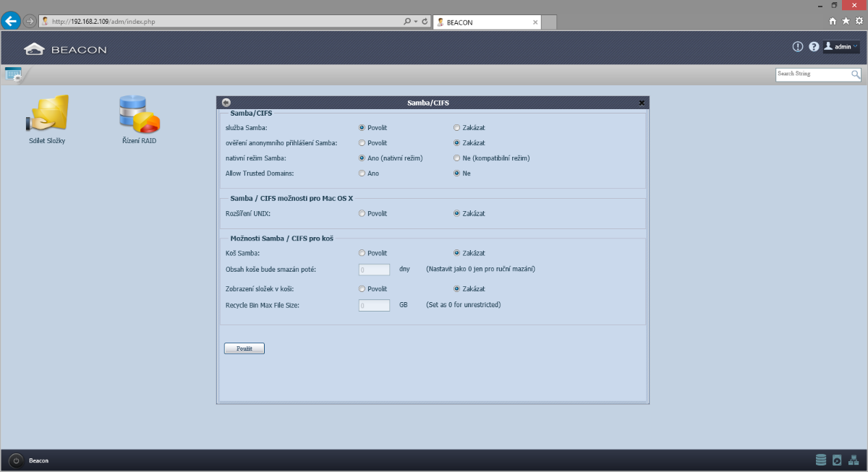Open the Řízení RAID management icon
The height and width of the screenshot is (472, 868).
139,114
